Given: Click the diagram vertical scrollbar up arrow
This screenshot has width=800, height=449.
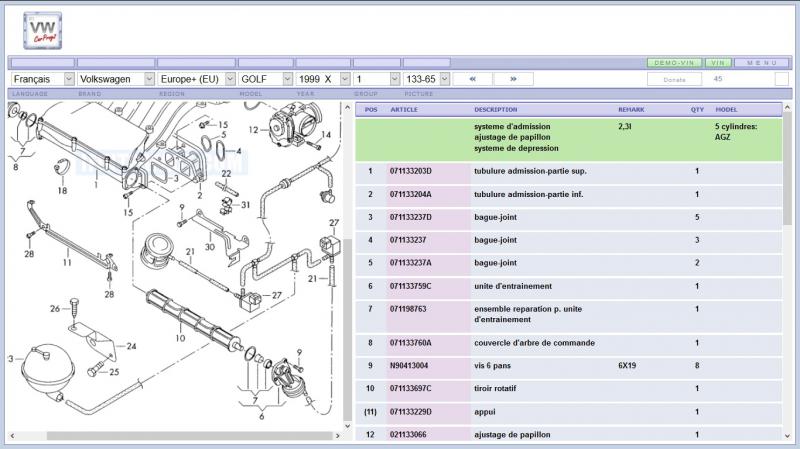Looking at the screenshot, I should point(347,108).
